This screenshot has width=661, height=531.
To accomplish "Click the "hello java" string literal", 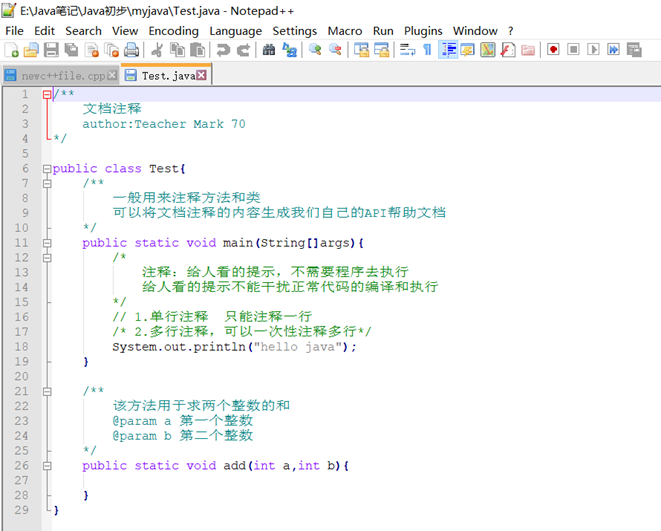I will [300, 347].
